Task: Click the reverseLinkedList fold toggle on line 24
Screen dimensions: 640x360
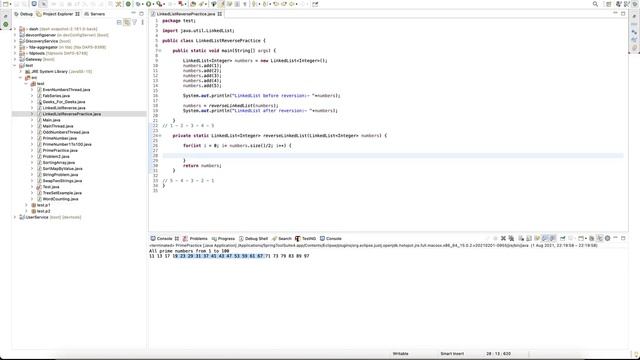Action: click(x=160, y=136)
